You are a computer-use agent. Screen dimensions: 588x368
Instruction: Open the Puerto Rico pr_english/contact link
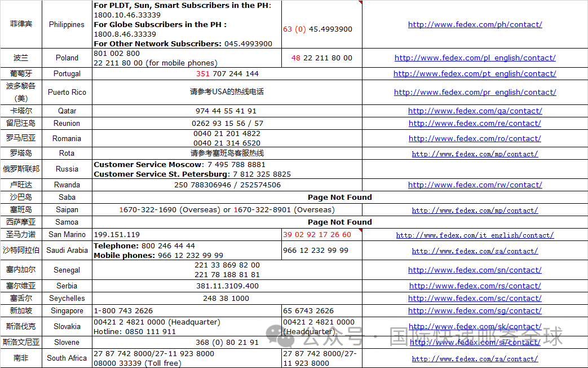click(x=475, y=92)
